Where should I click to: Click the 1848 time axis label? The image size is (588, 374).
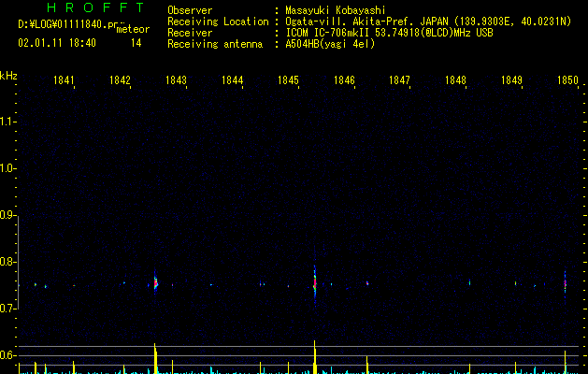click(x=455, y=79)
